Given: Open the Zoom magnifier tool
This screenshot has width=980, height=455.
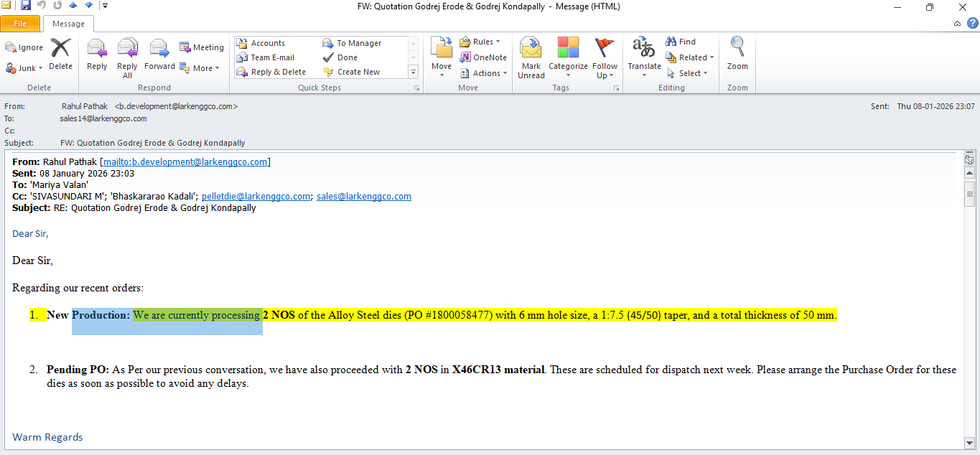Looking at the screenshot, I should 737,55.
